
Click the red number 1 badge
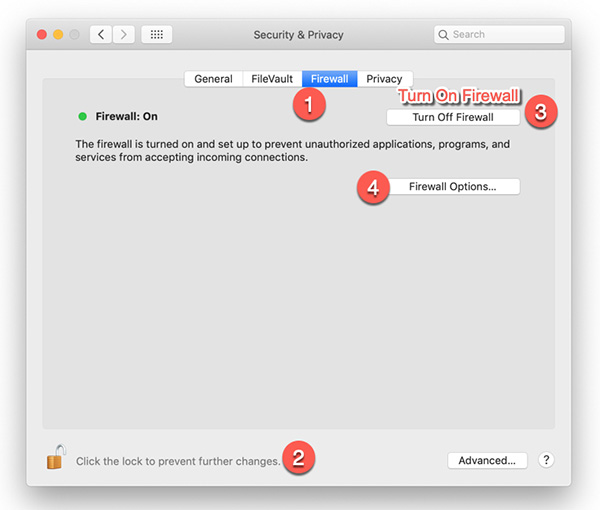point(310,104)
